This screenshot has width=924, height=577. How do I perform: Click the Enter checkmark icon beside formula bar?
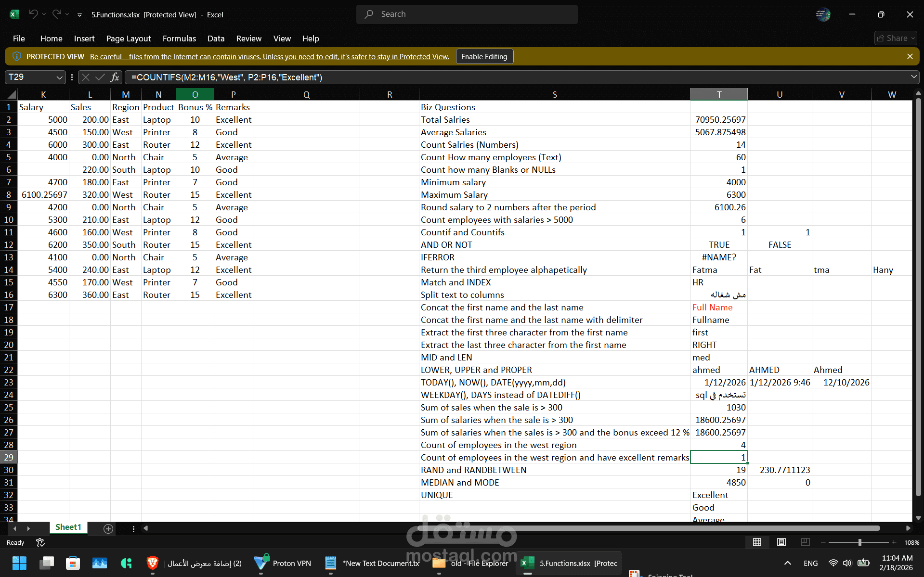[x=100, y=77]
